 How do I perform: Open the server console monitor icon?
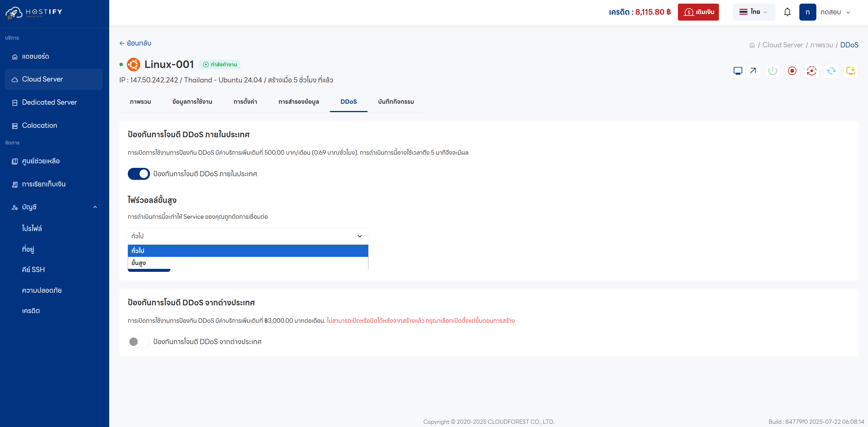(737, 71)
